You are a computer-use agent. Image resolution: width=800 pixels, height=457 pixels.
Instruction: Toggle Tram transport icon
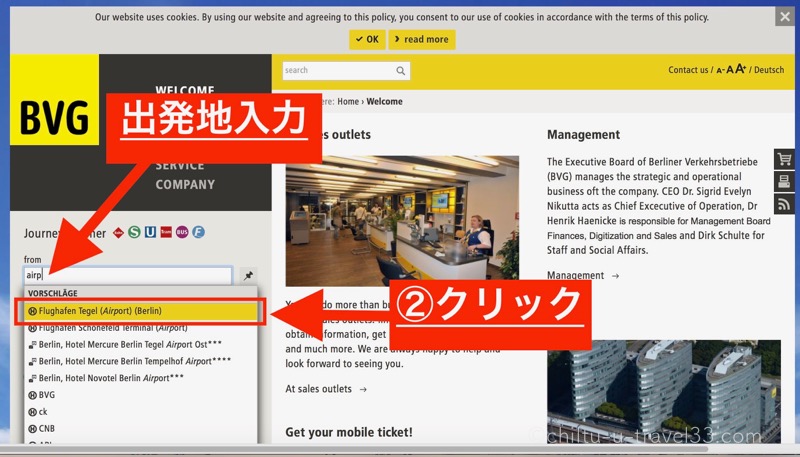(166, 233)
